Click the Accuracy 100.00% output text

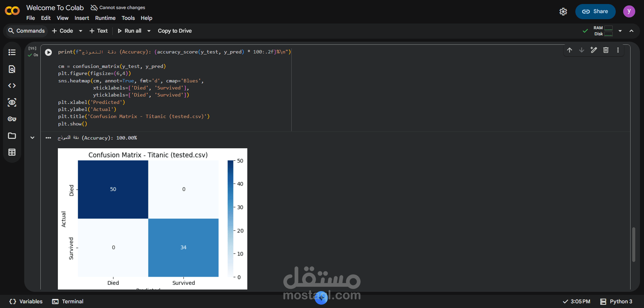coord(97,138)
